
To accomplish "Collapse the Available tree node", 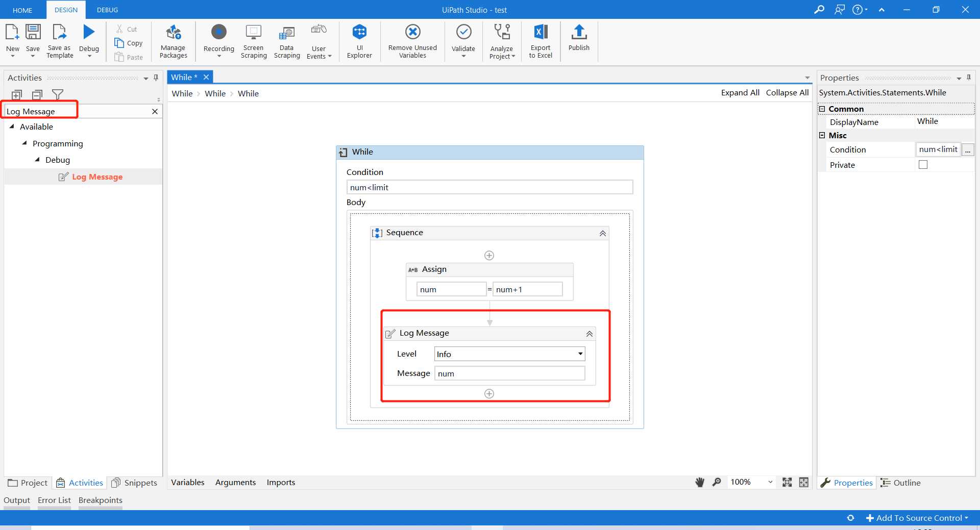I will coord(12,126).
